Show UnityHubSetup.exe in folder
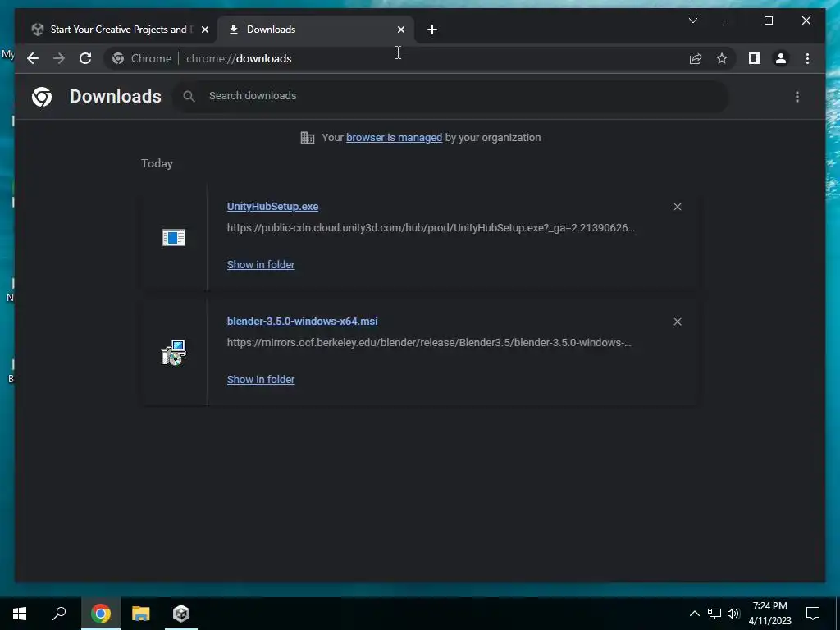 [261, 265]
